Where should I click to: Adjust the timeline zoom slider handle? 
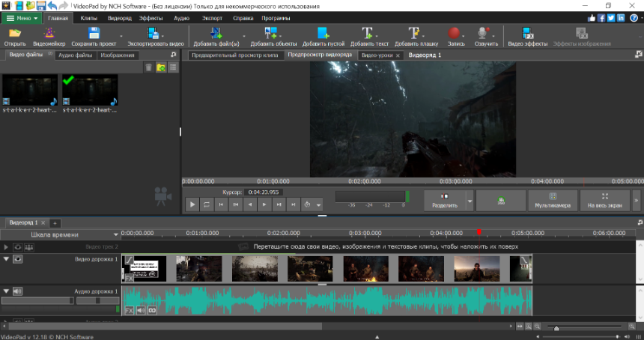click(x=556, y=328)
